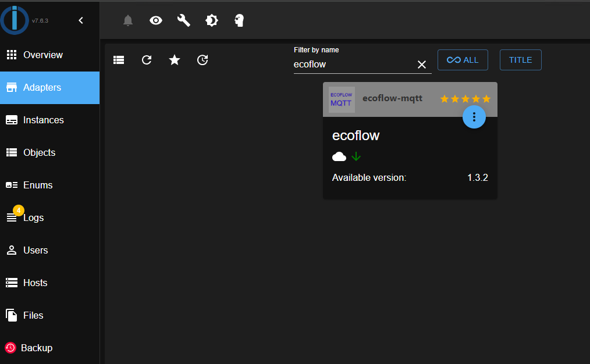This screenshot has height=364, width=590.
Task: Open the notifications bell
Action: click(128, 20)
